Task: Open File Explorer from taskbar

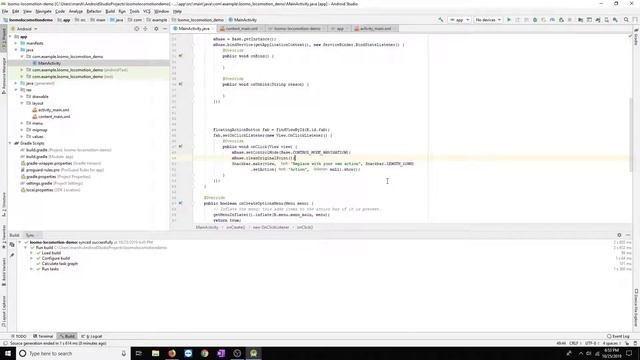Action: (x=156, y=353)
